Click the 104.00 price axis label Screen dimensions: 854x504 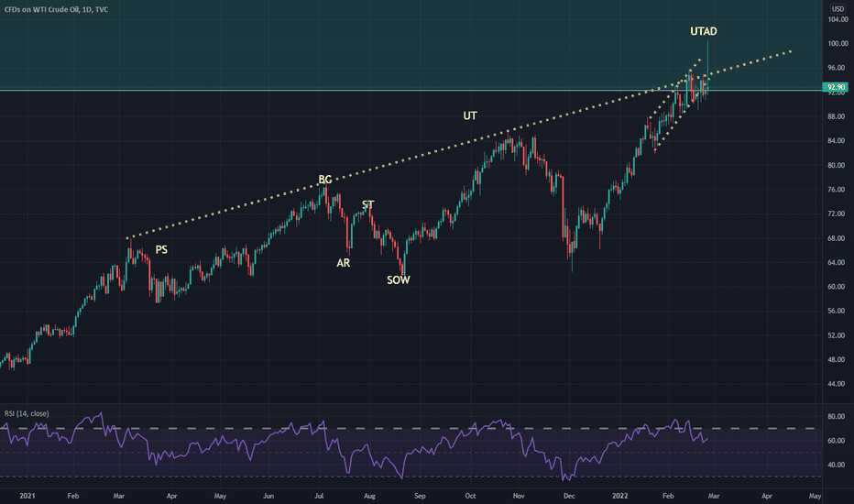coord(838,19)
